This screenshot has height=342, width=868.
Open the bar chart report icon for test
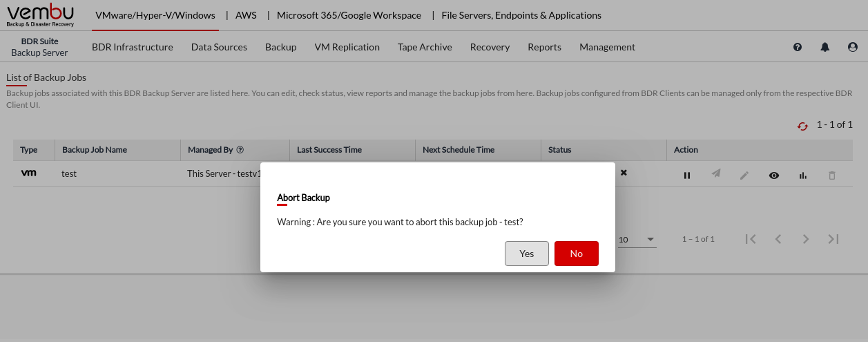point(802,175)
